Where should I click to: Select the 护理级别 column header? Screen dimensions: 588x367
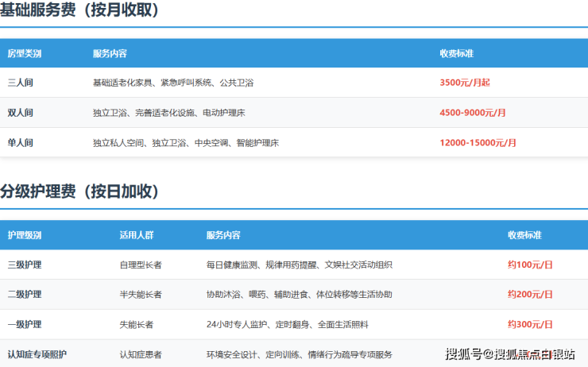(25, 236)
